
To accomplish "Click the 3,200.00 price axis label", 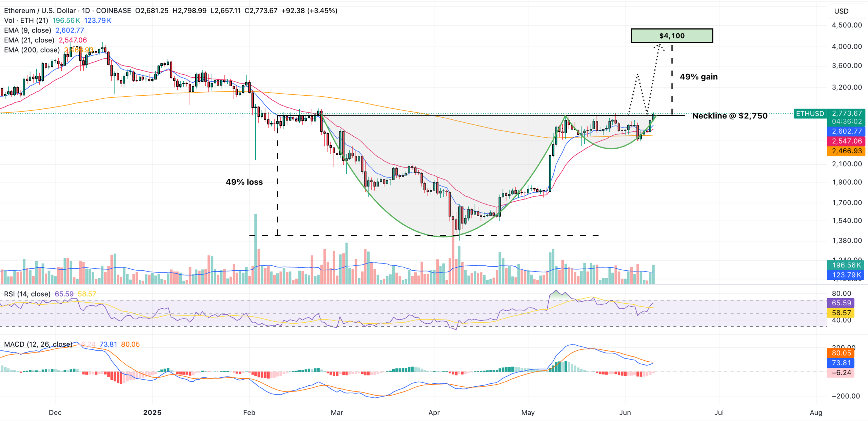I will 847,87.
